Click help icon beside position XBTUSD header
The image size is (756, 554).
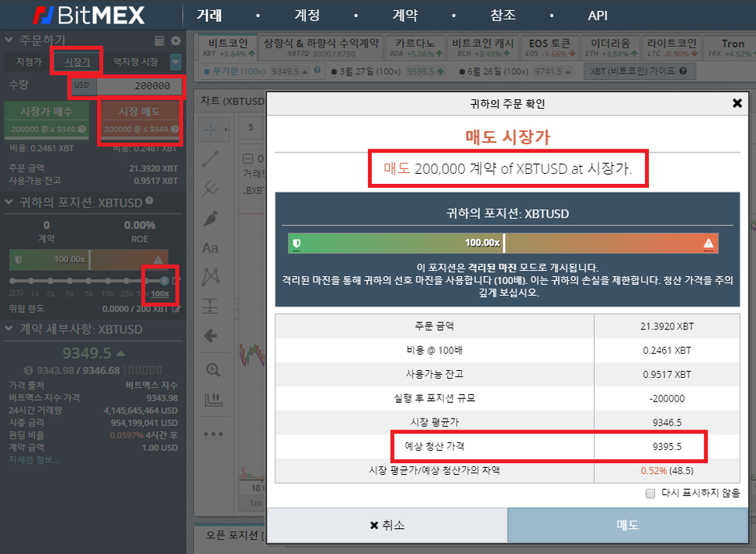tap(149, 200)
